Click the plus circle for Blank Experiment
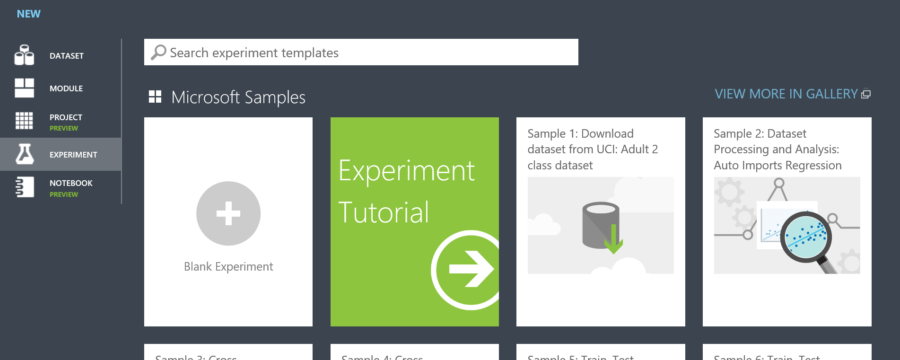900x360 pixels. point(228,214)
